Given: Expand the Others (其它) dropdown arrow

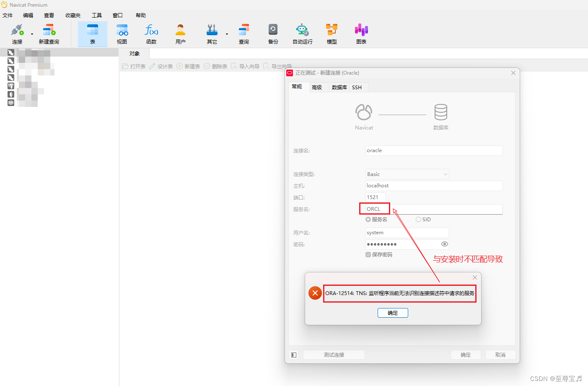Looking at the screenshot, I should [227, 34].
